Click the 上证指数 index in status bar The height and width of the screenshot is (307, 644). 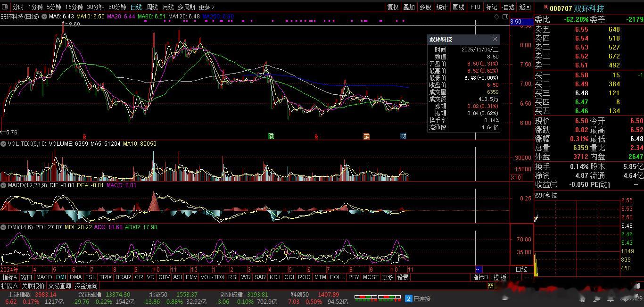pyautogui.click(x=19, y=294)
